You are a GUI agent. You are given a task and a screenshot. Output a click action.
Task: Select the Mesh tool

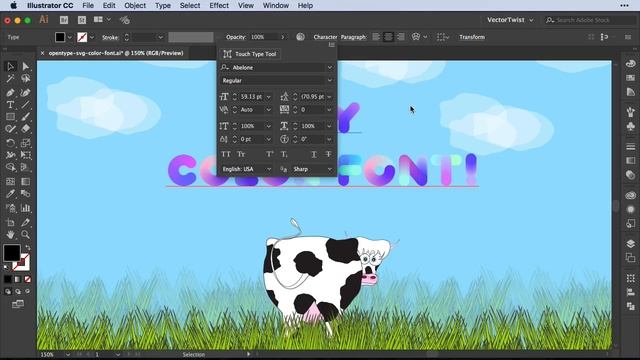[11, 181]
